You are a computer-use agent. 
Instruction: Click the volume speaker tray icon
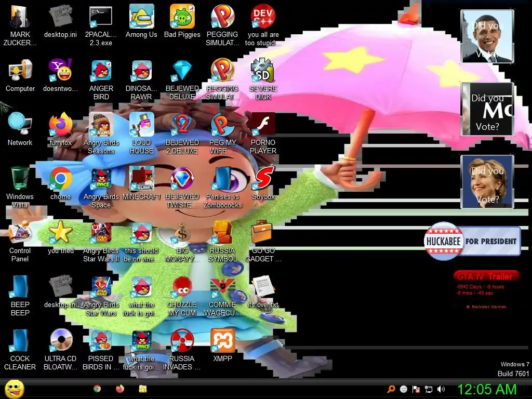click(x=441, y=389)
